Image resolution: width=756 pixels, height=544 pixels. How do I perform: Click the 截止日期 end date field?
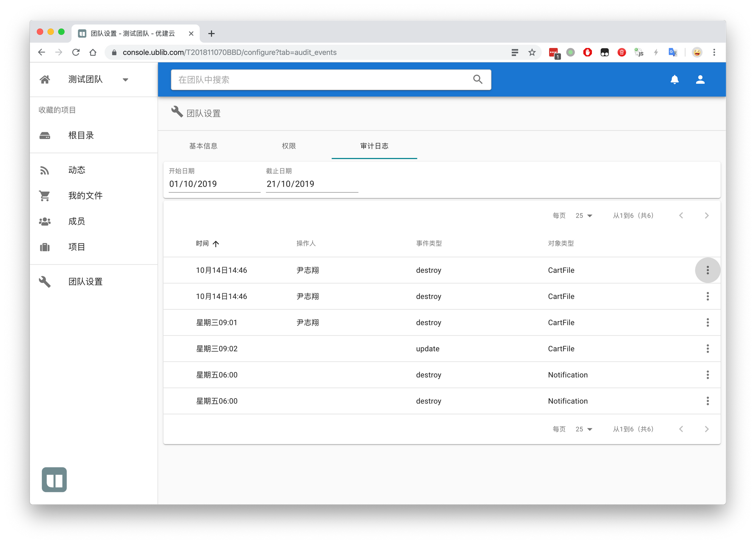[311, 184]
